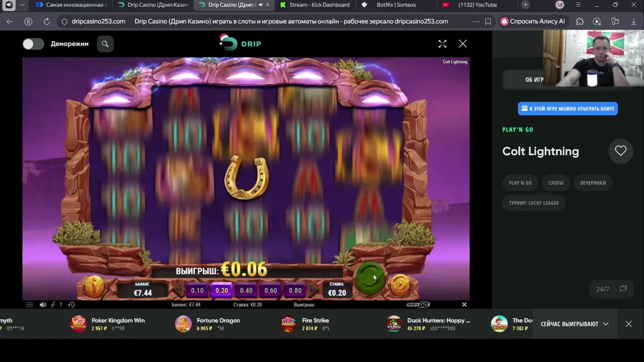This screenshot has height=362, width=644.
Task: Open the game search magnifier icon
Action: pos(105,44)
